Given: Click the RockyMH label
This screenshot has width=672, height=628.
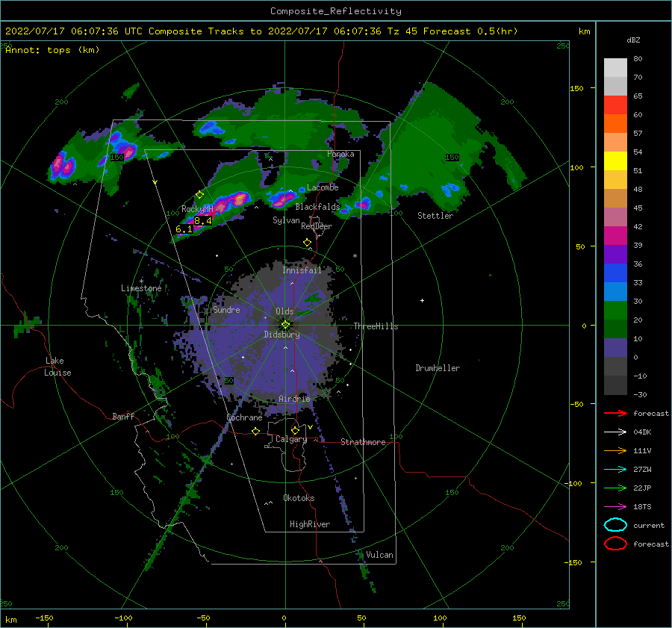Looking at the screenshot, I should [197, 209].
